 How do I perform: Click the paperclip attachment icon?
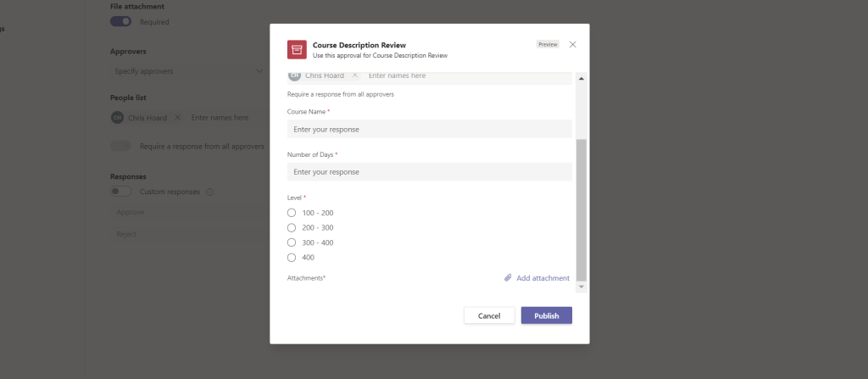pyautogui.click(x=508, y=278)
